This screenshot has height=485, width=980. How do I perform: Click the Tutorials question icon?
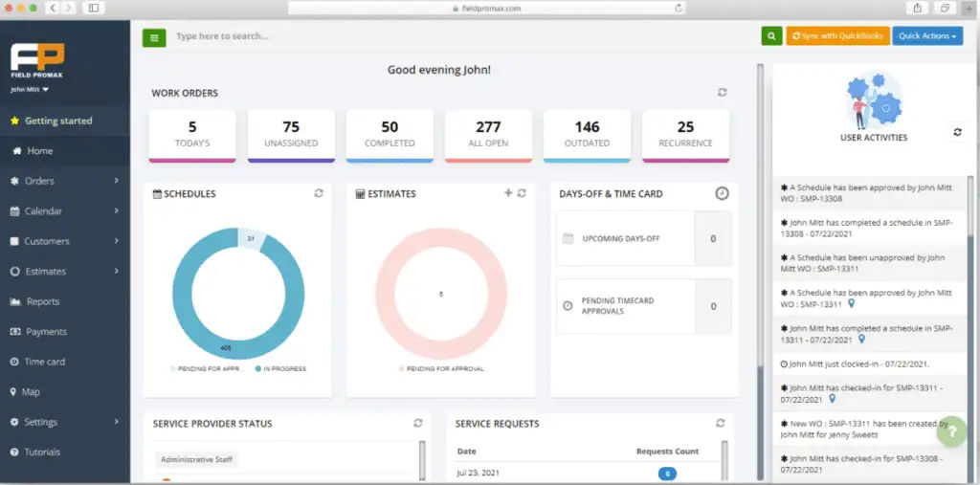click(x=14, y=452)
